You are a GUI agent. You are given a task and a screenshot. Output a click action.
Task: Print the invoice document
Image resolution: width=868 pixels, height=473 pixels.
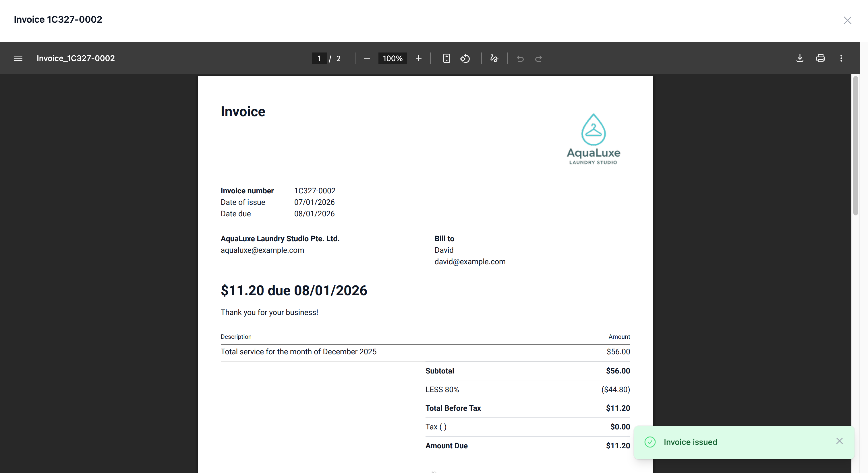tap(820, 58)
